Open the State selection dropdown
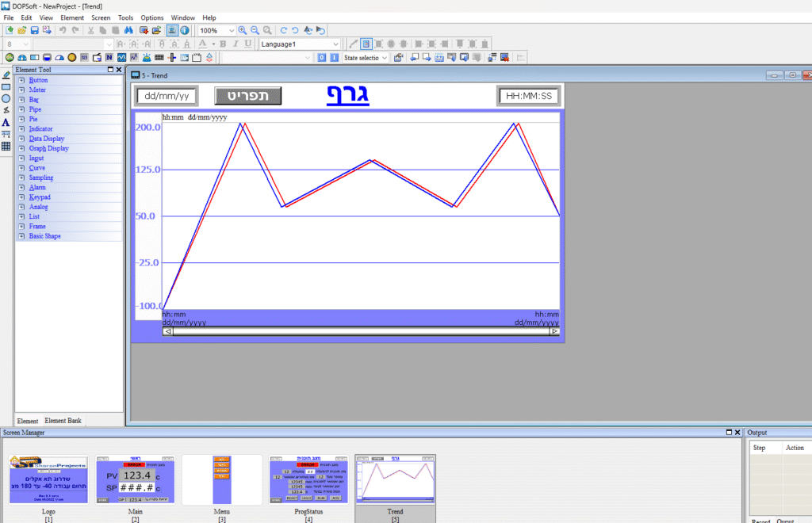Viewport: 812px width, 523px height. tap(385, 57)
